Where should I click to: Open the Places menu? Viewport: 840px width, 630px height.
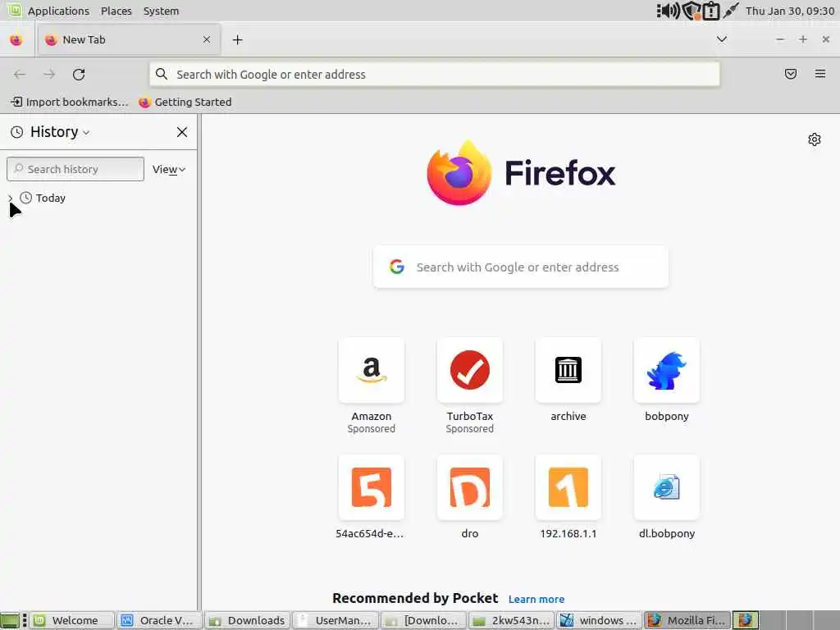(116, 11)
